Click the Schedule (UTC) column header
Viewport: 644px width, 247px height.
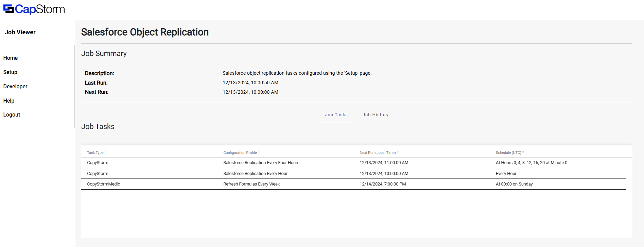pyautogui.click(x=508, y=153)
